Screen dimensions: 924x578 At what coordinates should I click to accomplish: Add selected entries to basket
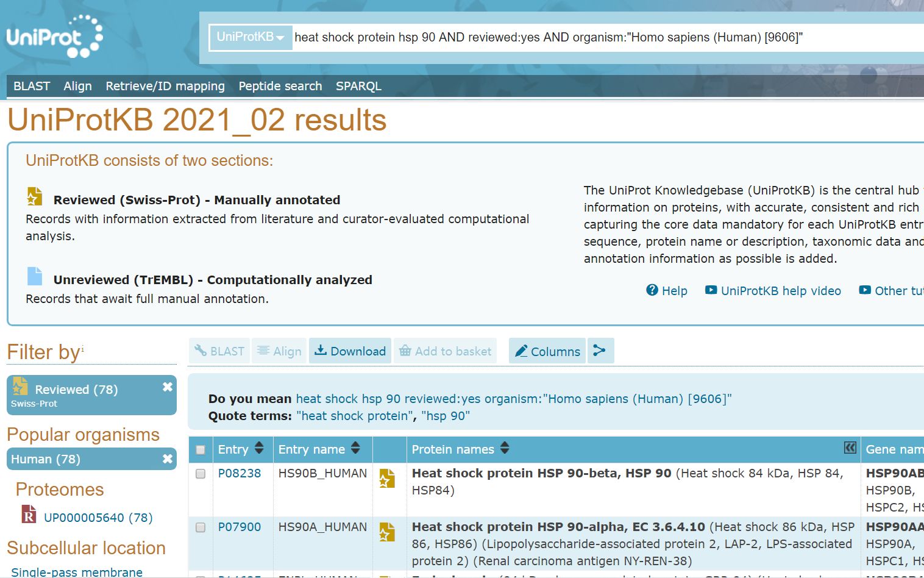[x=445, y=351]
